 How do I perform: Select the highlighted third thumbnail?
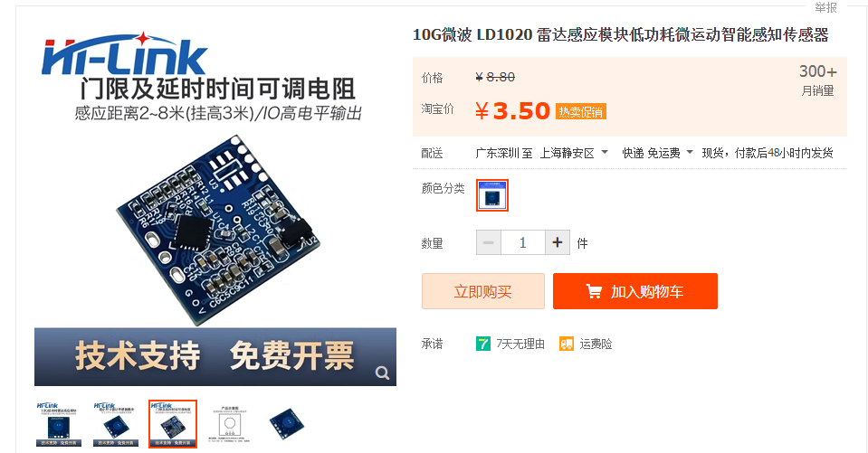(x=173, y=424)
